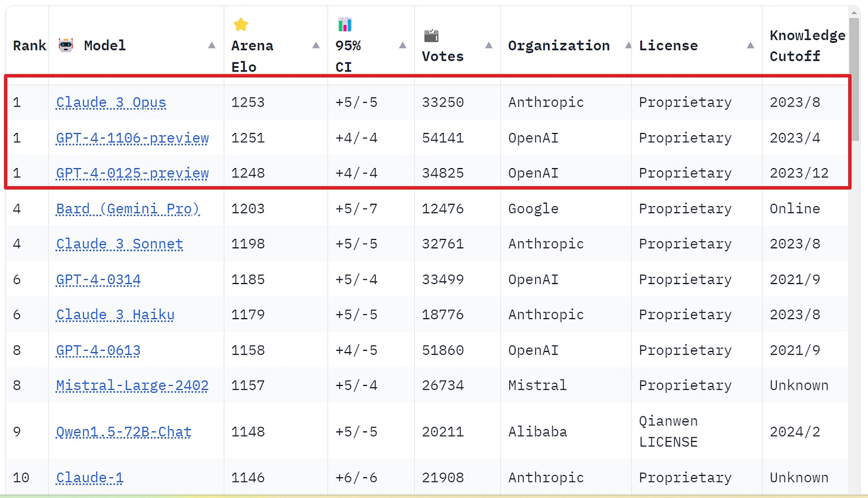The height and width of the screenshot is (498, 868).
Task: Open the GPT-4-0314 model link
Action: pos(98,280)
